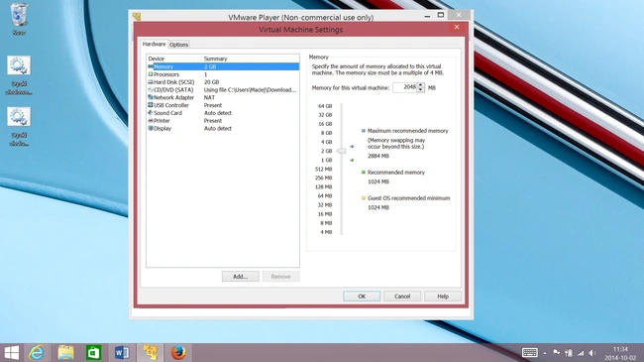The image size is (644, 362).
Task: Increase memory with the up spinner arrow
Action: click(420, 85)
